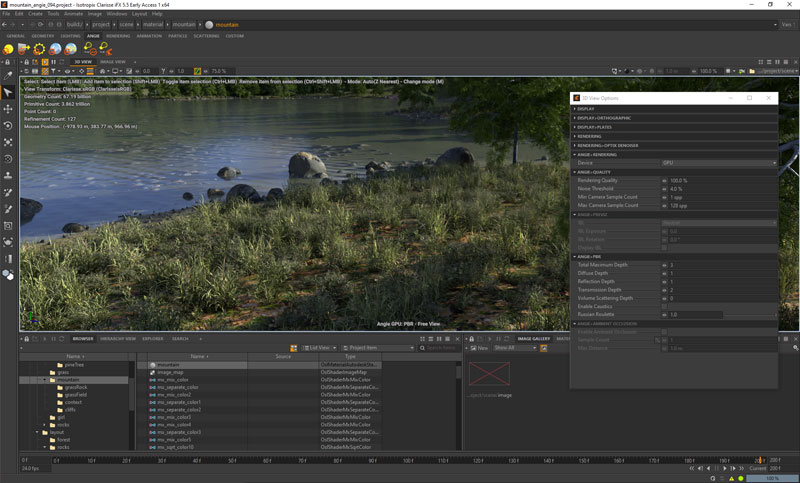
Task: Open the Animate menu
Action: click(73, 14)
